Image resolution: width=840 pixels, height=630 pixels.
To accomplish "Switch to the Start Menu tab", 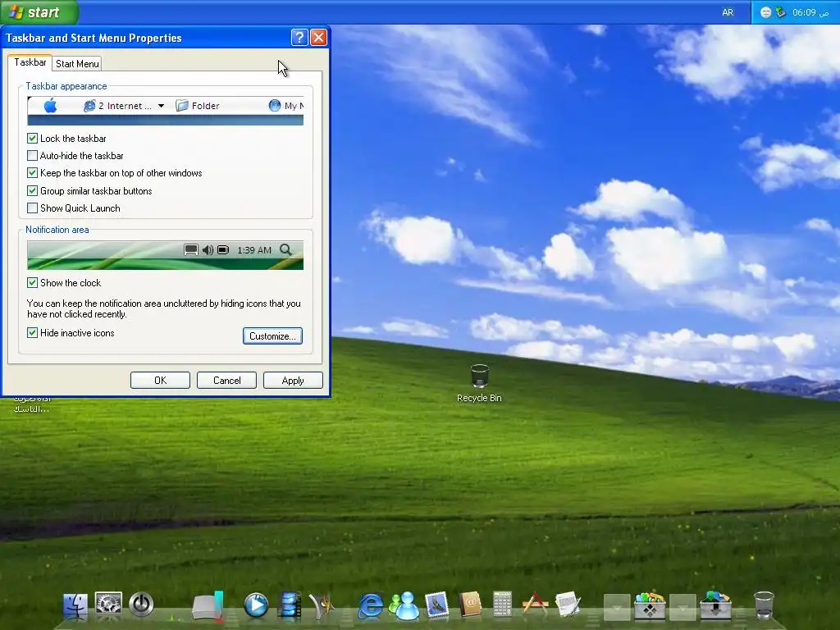I will tap(77, 64).
